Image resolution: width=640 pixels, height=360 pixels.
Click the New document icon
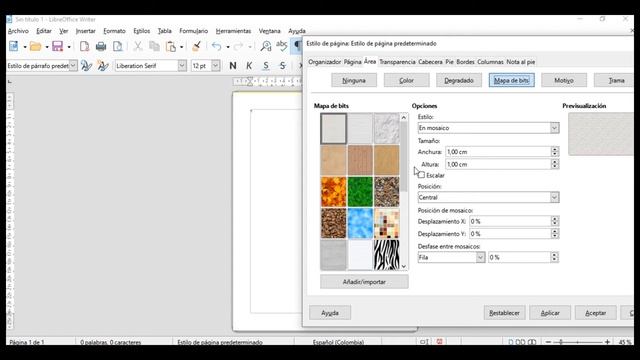click(13, 47)
